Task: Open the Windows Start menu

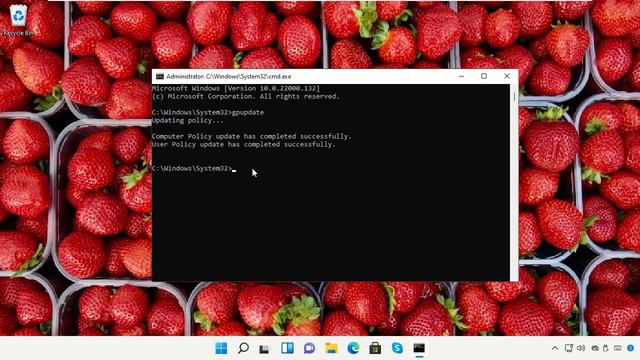Action: pos(221,348)
